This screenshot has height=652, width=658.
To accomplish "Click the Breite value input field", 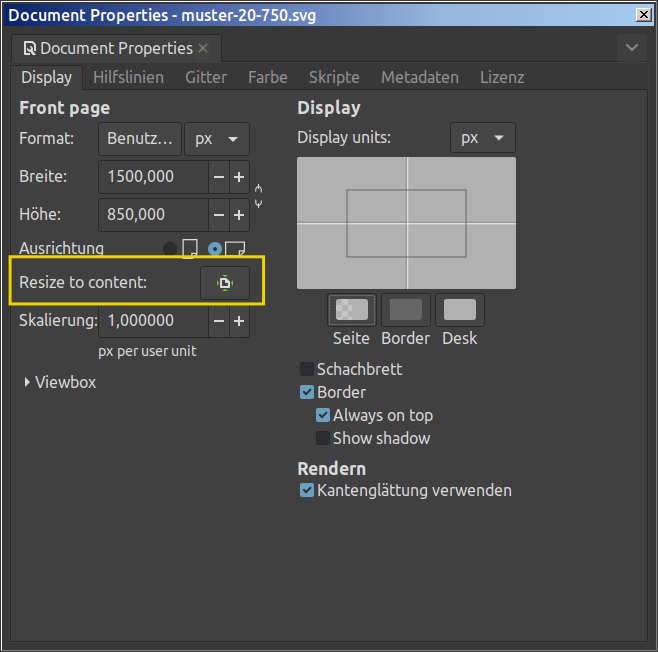I will (x=152, y=177).
